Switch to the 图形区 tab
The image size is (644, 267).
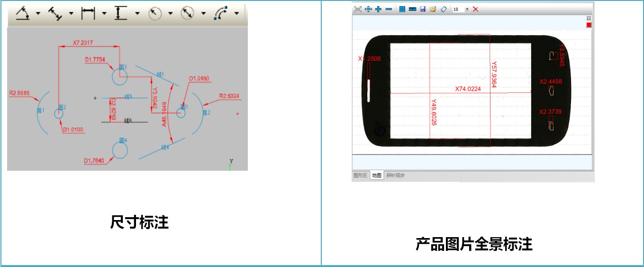360,175
